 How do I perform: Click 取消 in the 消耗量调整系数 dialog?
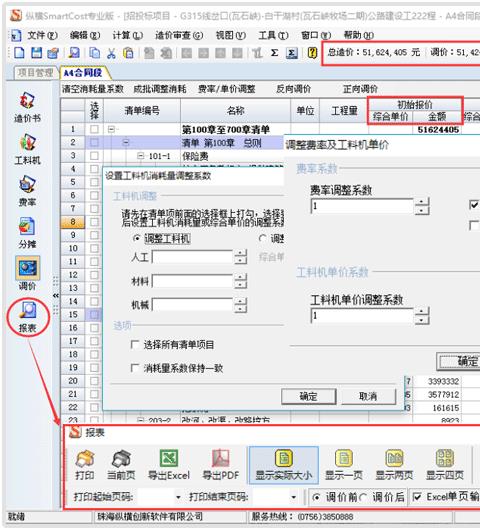click(368, 396)
